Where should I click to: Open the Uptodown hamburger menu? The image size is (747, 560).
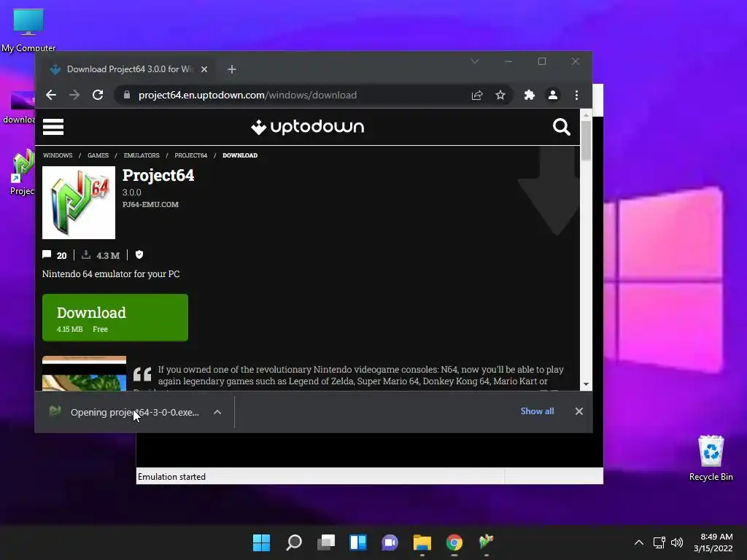click(53, 127)
